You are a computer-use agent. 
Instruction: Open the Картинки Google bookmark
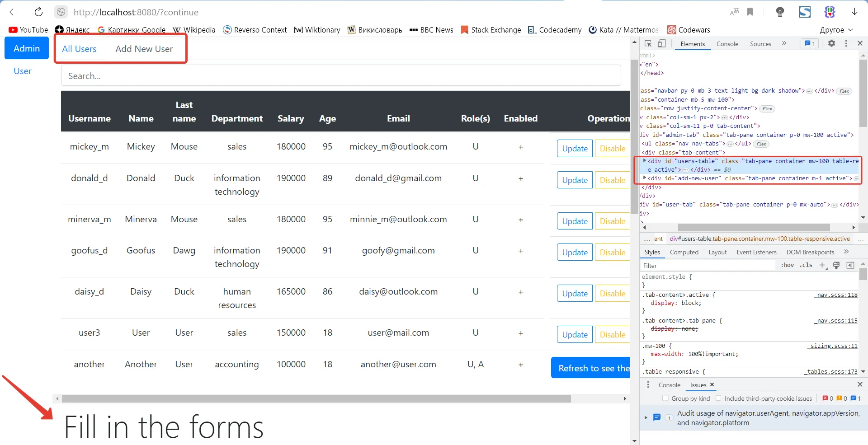click(132, 30)
